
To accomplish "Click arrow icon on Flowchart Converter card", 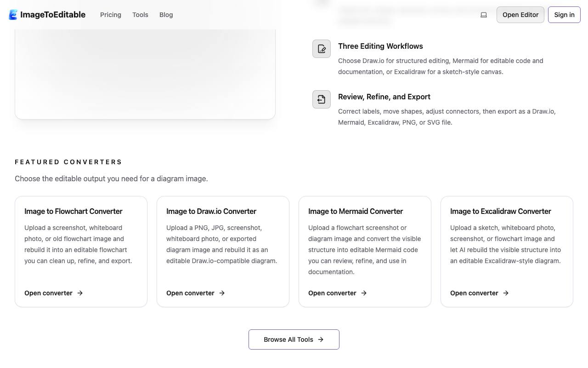I will click(x=80, y=293).
